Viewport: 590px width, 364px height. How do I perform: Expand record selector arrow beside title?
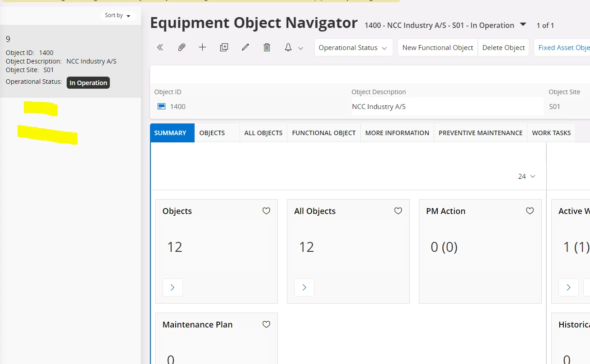pyautogui.click(x=523, y=24)
